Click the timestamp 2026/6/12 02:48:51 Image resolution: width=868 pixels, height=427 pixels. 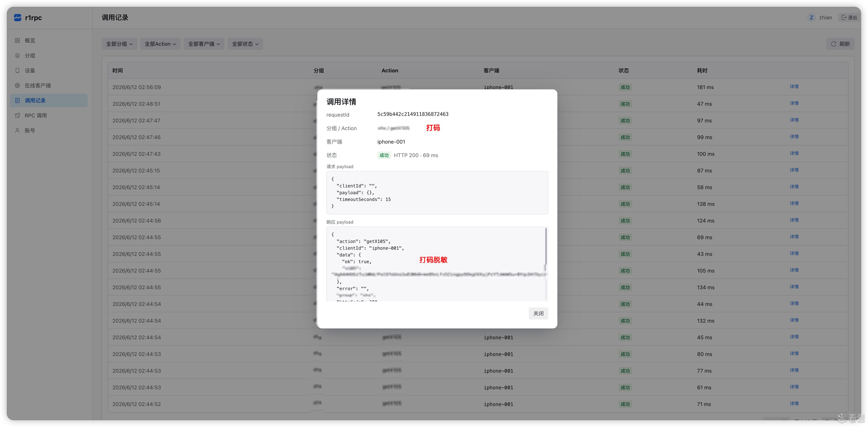tap(136, 104)
